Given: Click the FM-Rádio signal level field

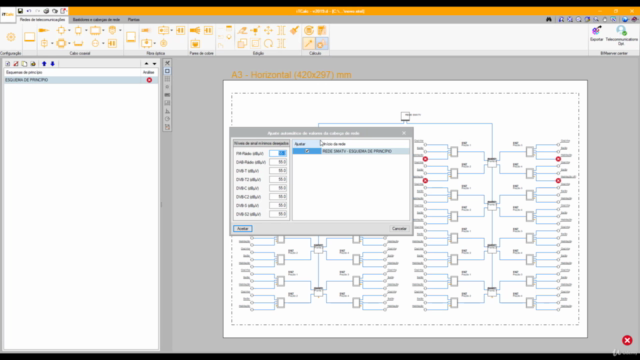Looking at the screenshot, I should 278,153.
